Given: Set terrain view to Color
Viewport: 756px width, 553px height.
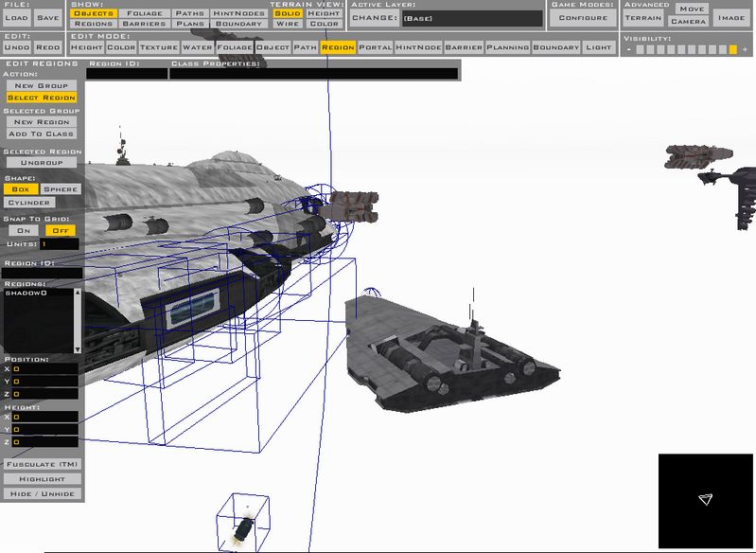Looking at the screenshot, I should tap(324, 24).
